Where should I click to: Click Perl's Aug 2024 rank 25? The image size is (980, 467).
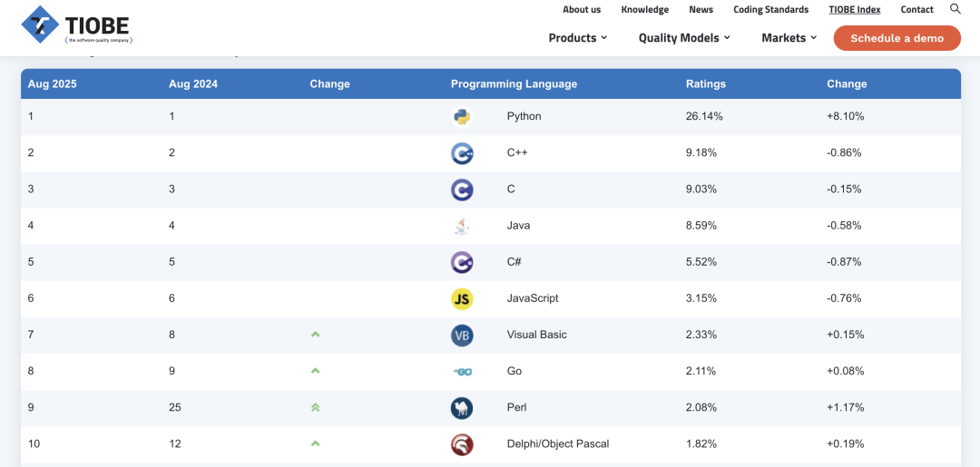click(174, 408)
